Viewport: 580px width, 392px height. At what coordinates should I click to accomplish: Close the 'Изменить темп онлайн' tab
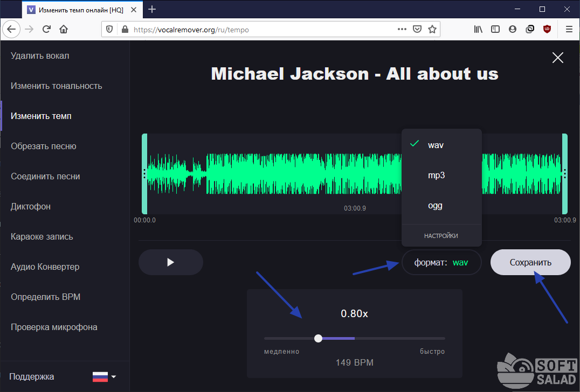pos(134,10)
